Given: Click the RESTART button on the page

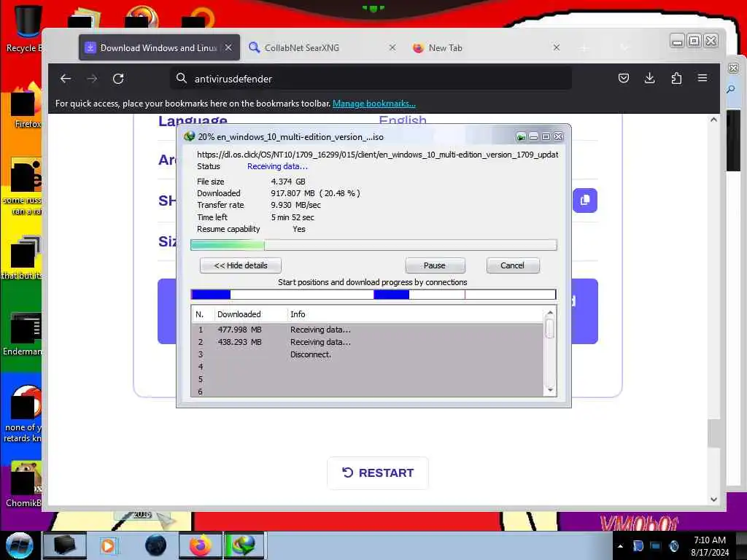Looking at the screenshot, I should coord(378,472).
